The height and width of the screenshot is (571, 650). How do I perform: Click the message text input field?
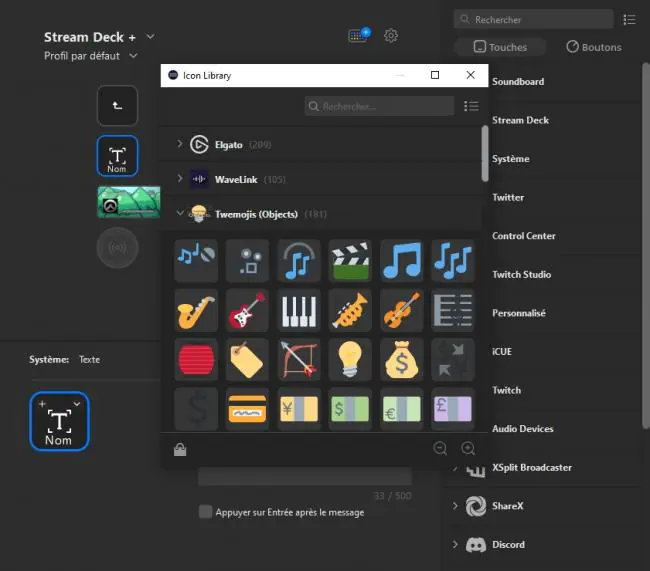[305, 476]
